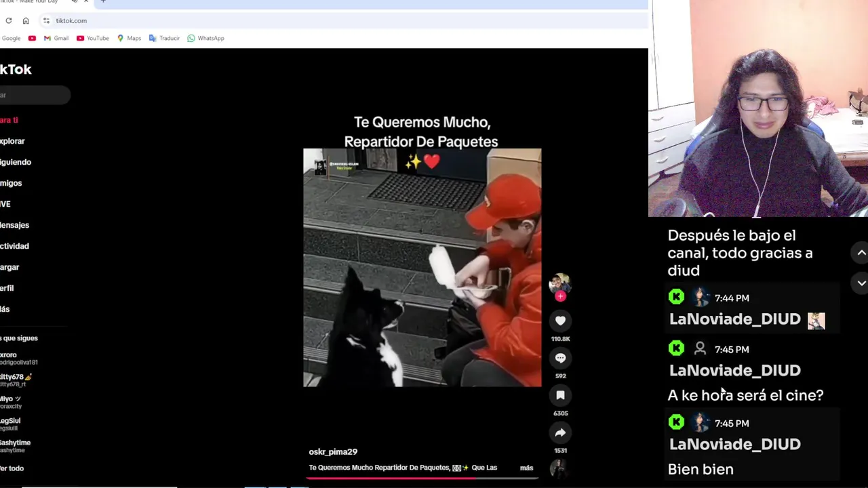Click the TikTok search field
The width and height of the screenshot is (868, 488).
click(35, 95)
